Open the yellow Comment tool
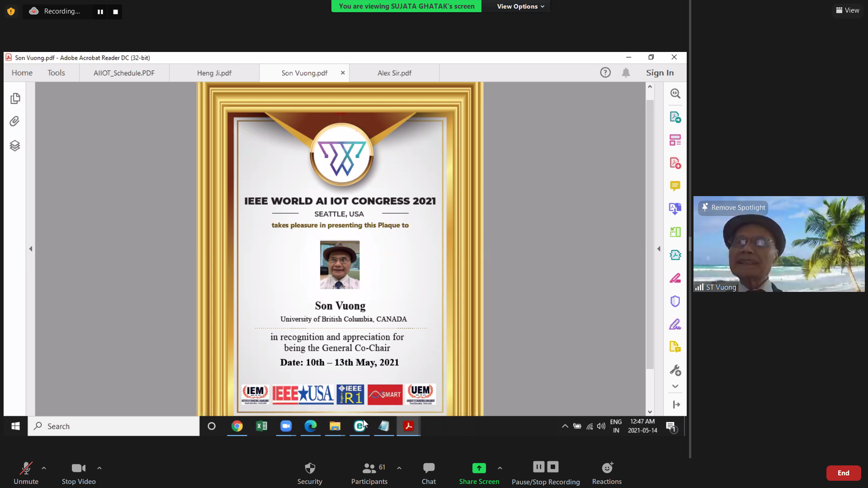Image resolution: width=868 pixels, height=488 pixels. pyautogui.click(x=675, y=186)
